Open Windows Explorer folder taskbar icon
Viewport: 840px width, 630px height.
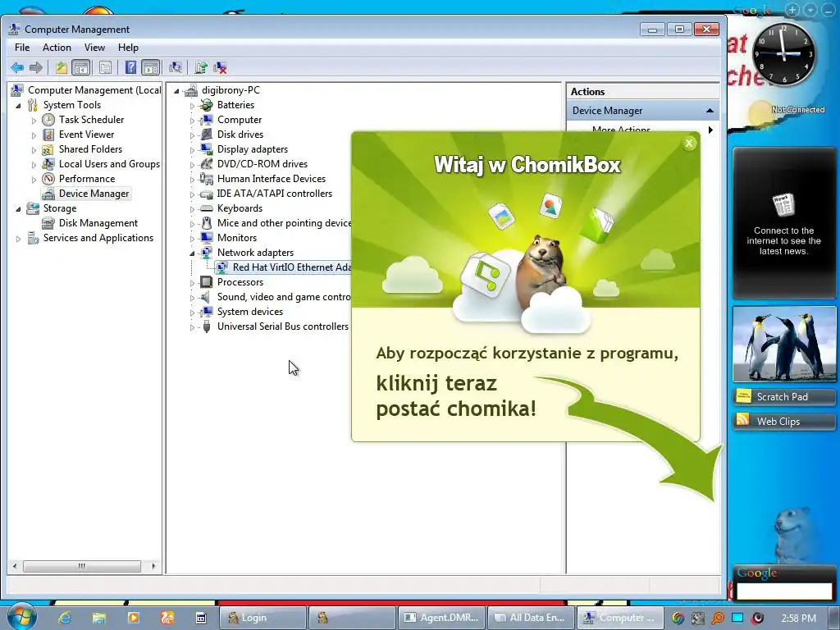99,618
